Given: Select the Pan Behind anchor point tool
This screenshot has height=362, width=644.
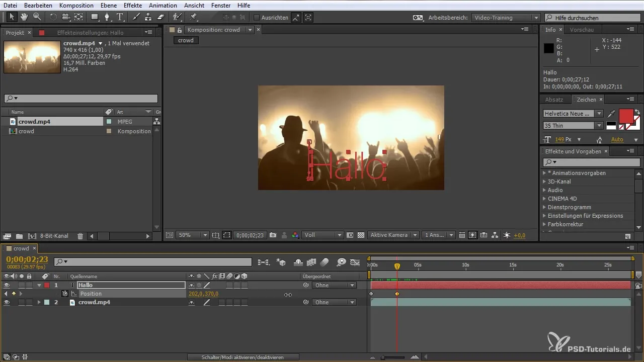Looking at the screenshot, I should [78, 17].
